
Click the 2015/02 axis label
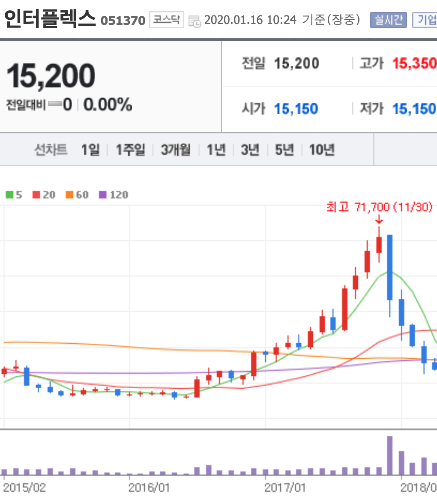24,488
